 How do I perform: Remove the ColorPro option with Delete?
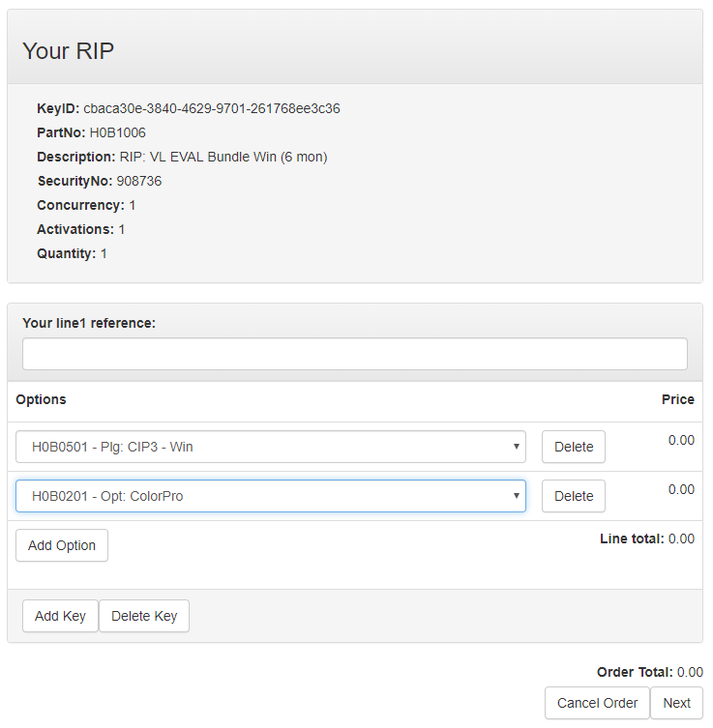(573, 496)
